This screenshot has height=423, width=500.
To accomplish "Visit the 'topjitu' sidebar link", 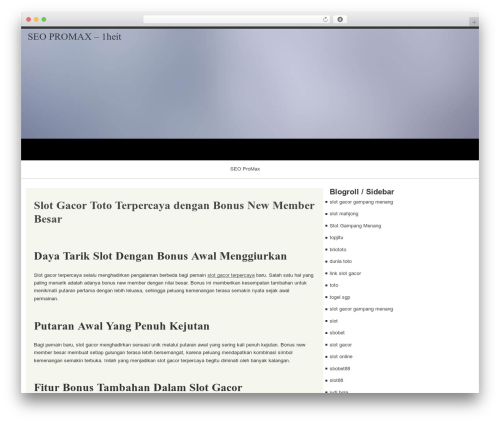I will pyautogui.click(x=336, y=238).
